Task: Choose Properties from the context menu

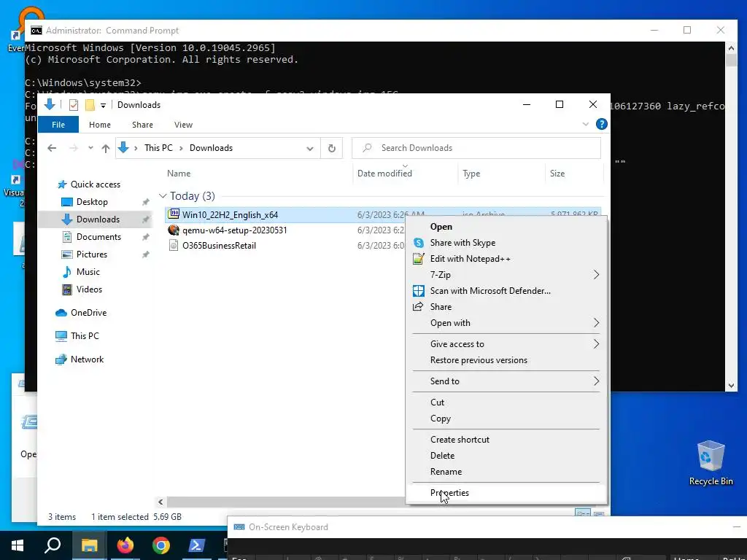Action: click(x=506, y=493)
